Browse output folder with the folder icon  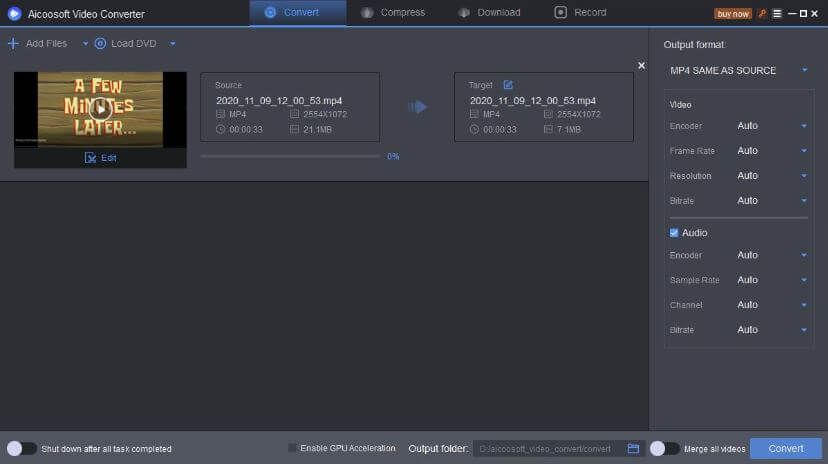point(633,449)
